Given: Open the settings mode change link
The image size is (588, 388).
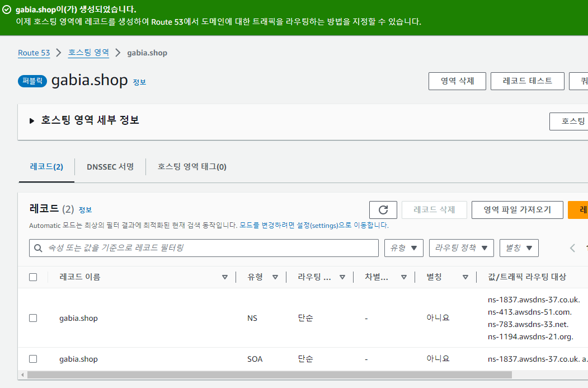Looking at the screenshot, I should [314, 226].
